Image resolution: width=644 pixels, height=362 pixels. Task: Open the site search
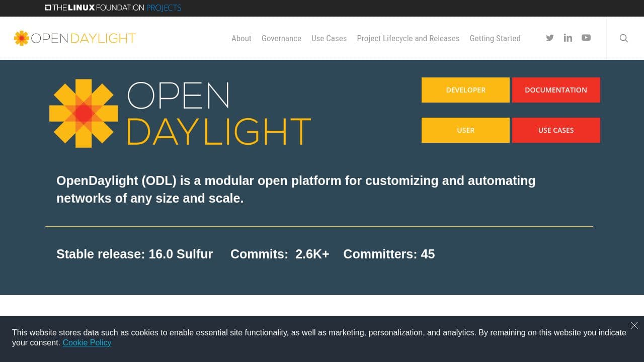pos(624,38)
